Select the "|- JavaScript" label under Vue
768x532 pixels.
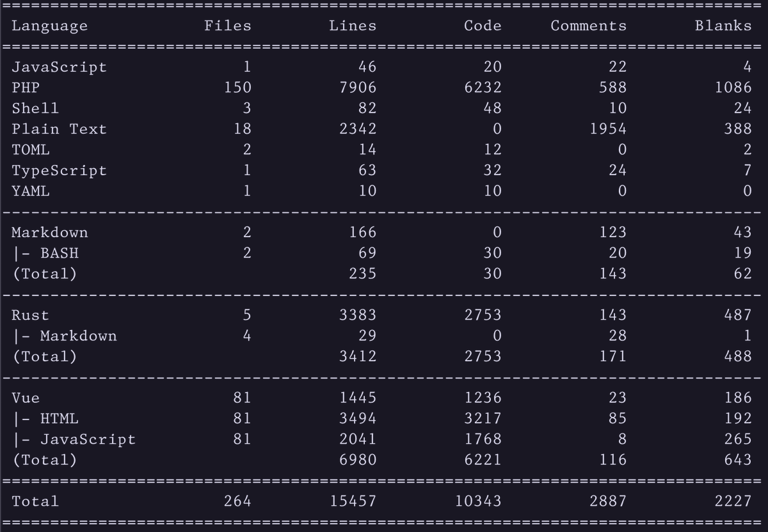pyautogui.click(x=74, y=439)
